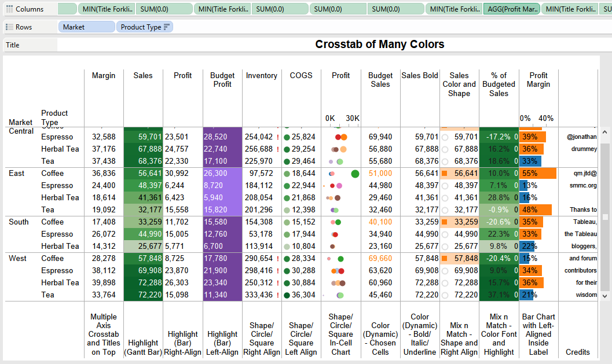Click the Sales Bold column header
The width and height of the screenshot is (612, 364).
[x=420, y=75]
